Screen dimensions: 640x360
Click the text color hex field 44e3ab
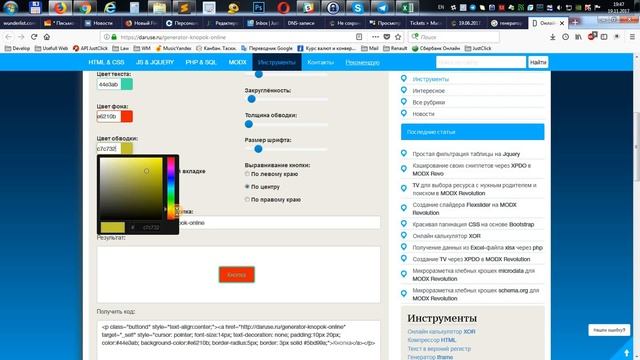109,84
